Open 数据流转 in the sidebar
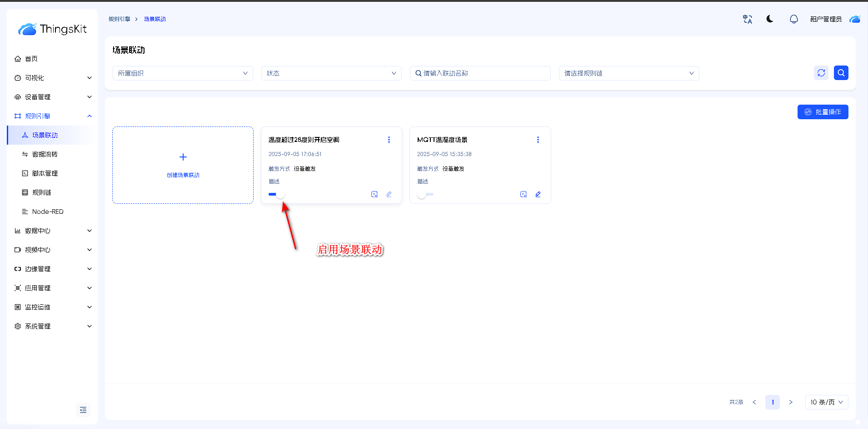The height and width of the screenshot is (429, 868). click(45, 154)
